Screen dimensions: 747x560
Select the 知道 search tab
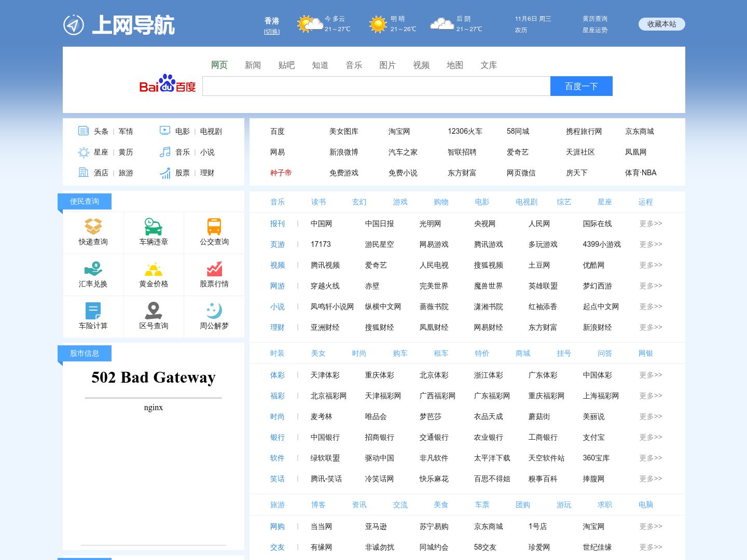point(321,65)
